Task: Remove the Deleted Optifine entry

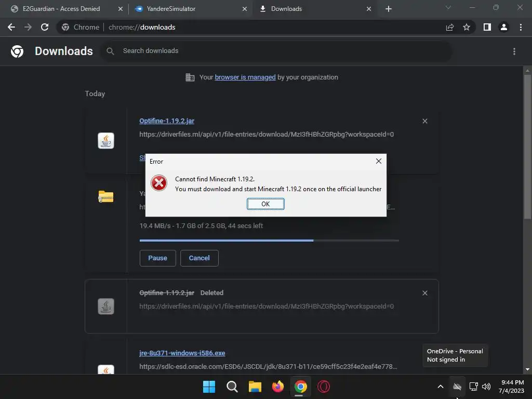Action: [425, 293]
